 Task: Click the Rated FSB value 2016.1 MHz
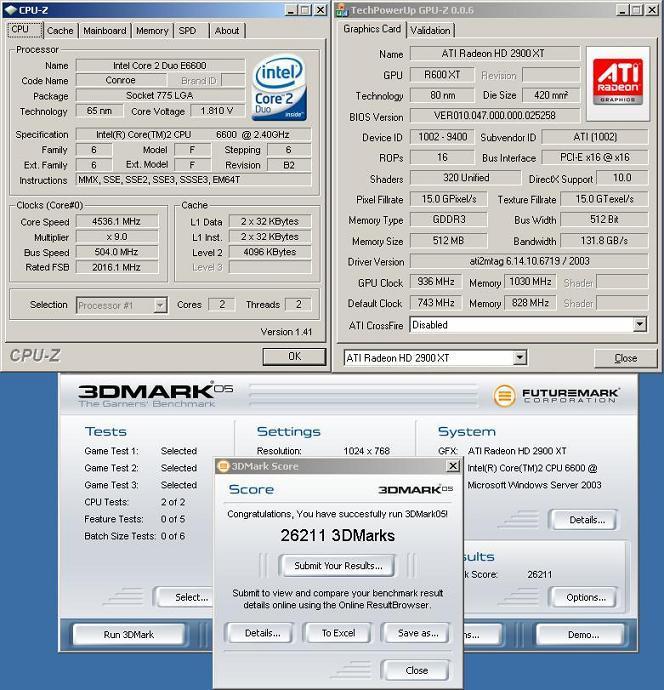coord(117,267)
